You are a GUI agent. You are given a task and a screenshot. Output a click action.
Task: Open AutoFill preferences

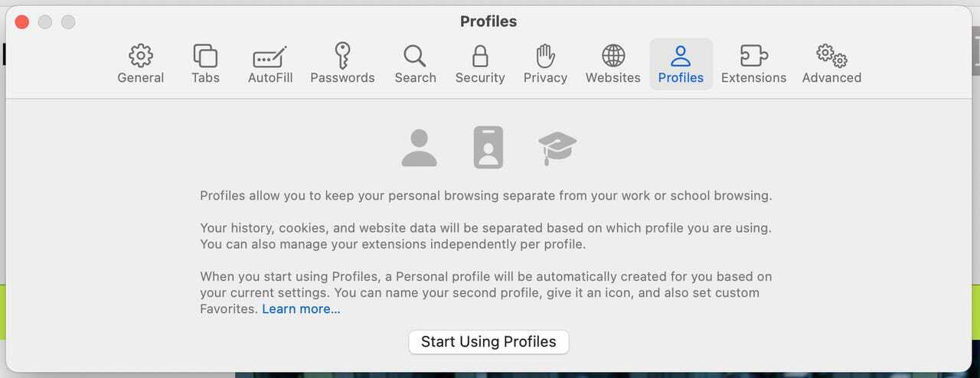click(269, 64)
